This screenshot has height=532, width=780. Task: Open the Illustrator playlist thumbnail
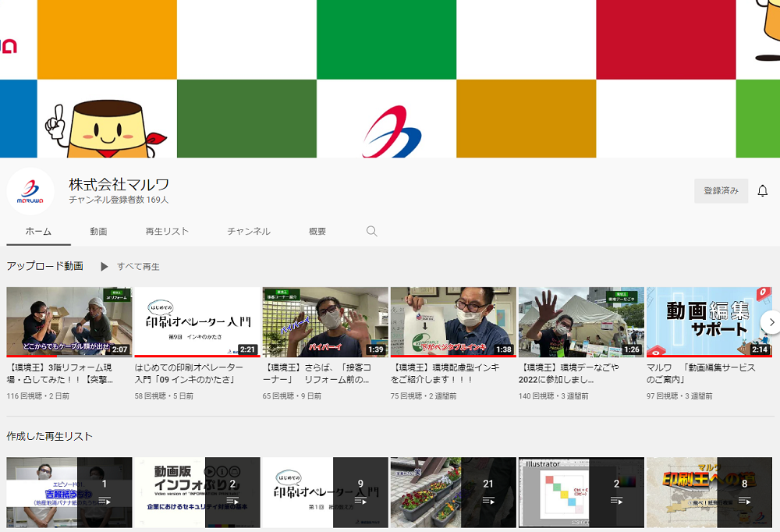(581, 492)
